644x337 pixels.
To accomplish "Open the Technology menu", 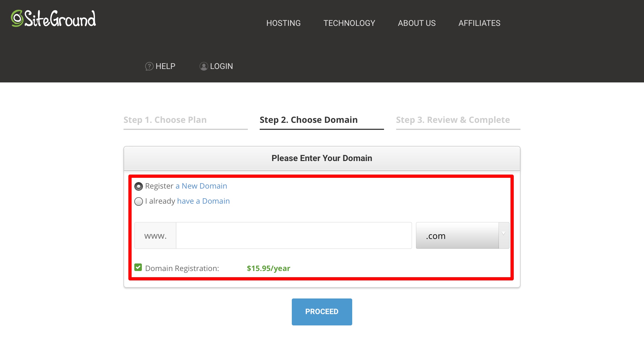I will point(349,23).
